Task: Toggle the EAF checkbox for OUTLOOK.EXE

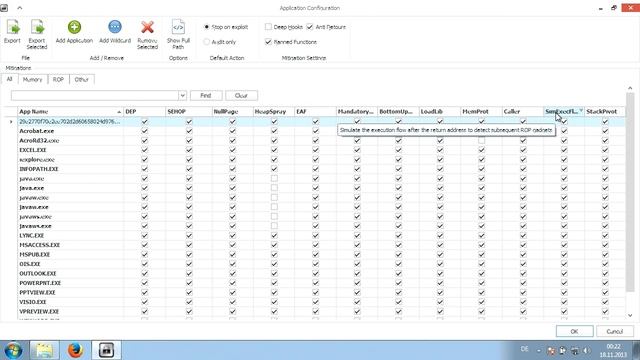Action: (316, 273)
